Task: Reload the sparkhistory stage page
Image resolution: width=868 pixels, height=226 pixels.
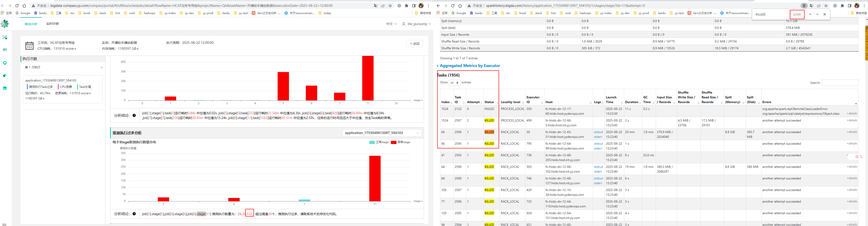Action: pos(453,6)
